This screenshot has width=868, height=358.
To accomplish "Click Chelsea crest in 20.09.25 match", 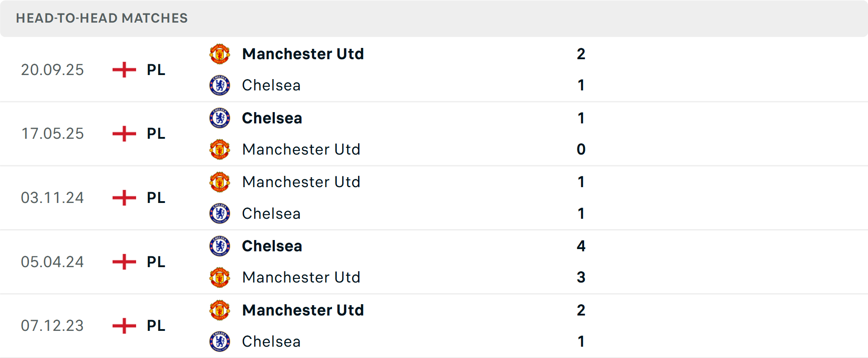I will 220,85.
